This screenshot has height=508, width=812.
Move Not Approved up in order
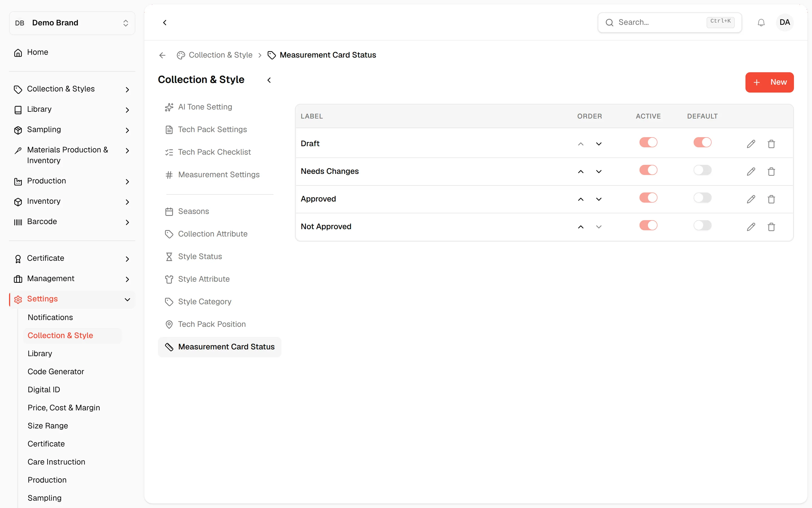pos(581,227)
